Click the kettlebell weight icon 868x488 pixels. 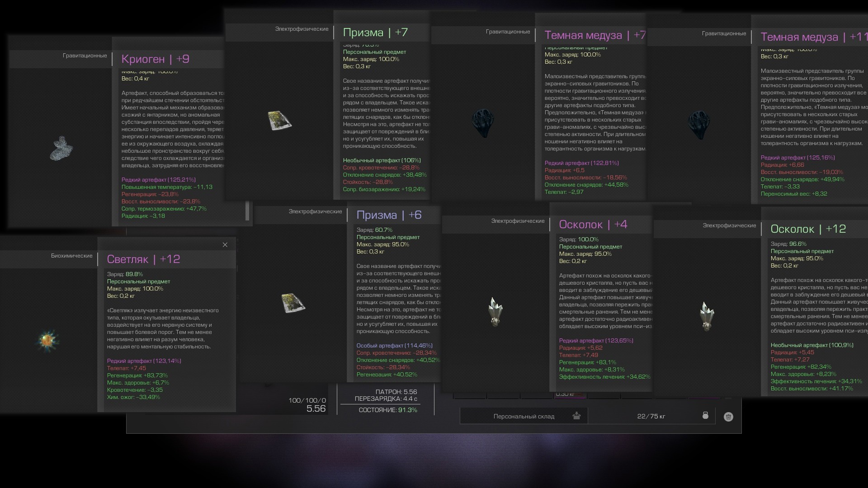(705, 416)
